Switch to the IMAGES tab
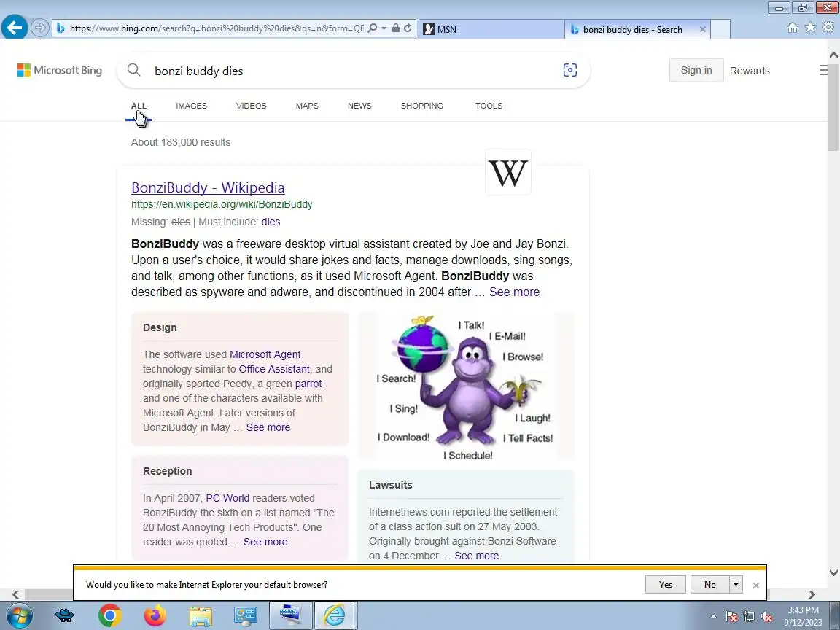 191,106
